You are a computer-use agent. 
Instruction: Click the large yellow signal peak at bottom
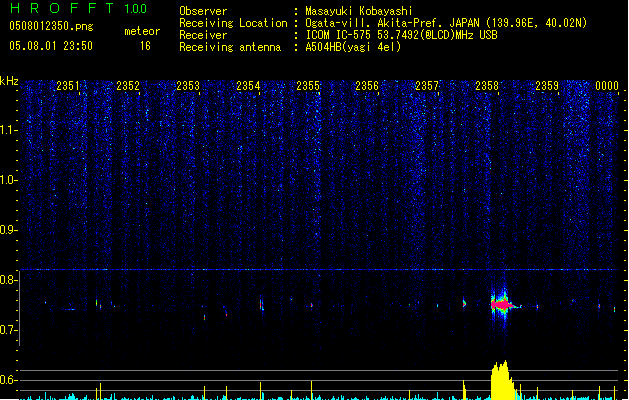pos(502,381)
